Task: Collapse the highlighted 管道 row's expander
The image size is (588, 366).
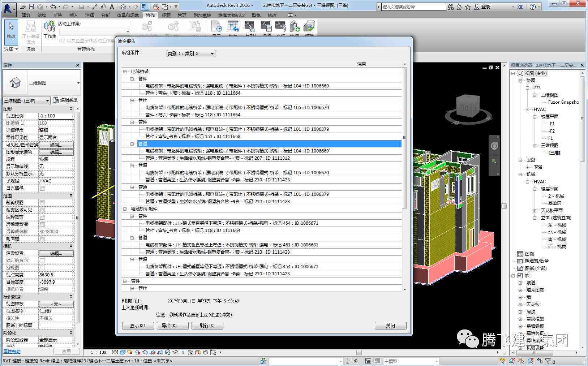Action: point(132,144)
